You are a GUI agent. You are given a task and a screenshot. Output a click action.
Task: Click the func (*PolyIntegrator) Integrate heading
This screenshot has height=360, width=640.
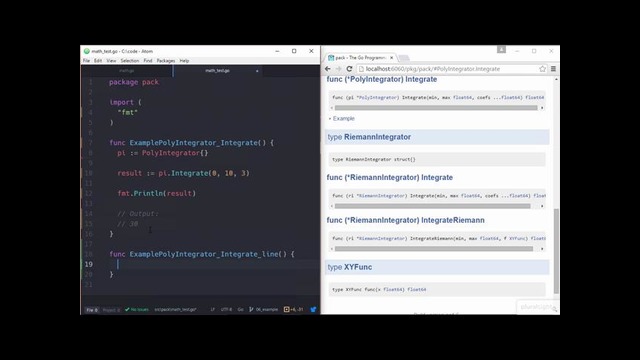tap(382, 79)
